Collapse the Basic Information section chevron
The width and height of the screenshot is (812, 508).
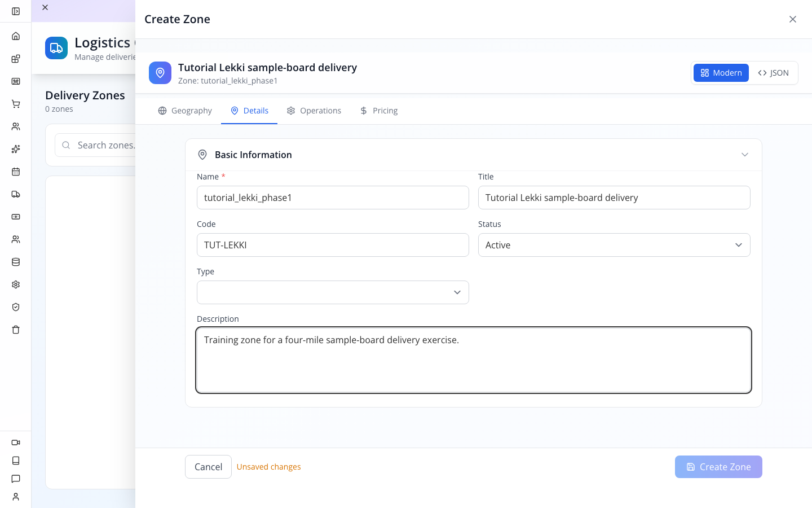pyautogui.click(x=745, y=155)
